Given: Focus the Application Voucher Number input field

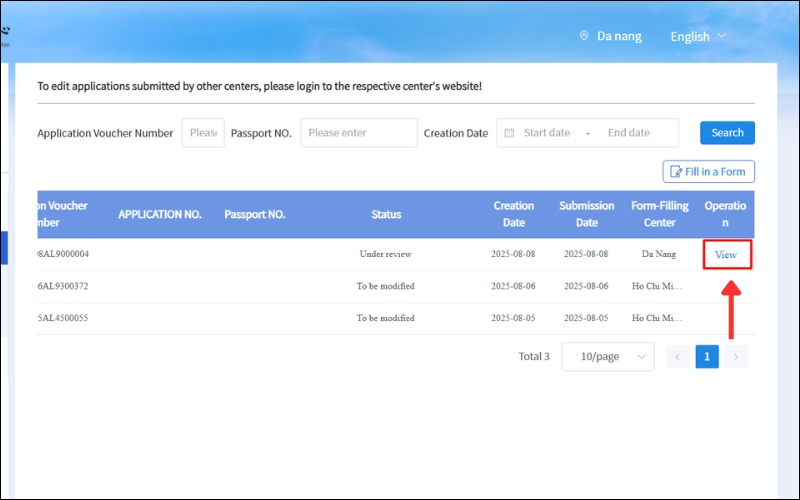Looking at the screenshot, I should pyautogui.click(x=203, y=133).
